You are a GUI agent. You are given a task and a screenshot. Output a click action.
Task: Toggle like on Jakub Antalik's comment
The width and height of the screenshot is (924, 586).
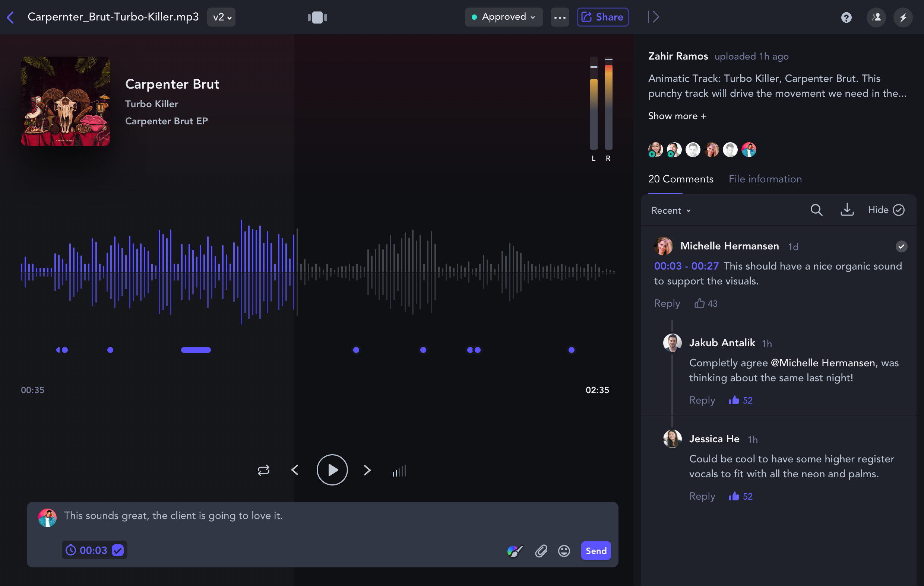tap(741, 400)
